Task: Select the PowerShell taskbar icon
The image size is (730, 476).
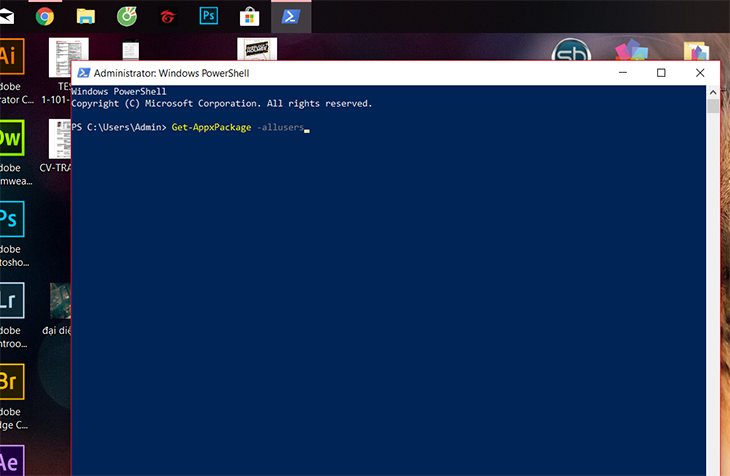Action: click(291, 17)
